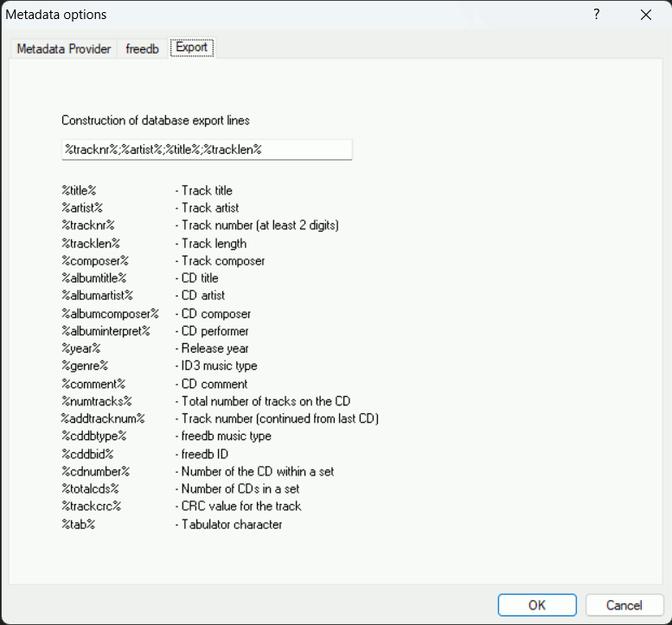The image size is (672, 625).
Task: Click the %cddbid% placeholder label
Action: tap(87, 454)
